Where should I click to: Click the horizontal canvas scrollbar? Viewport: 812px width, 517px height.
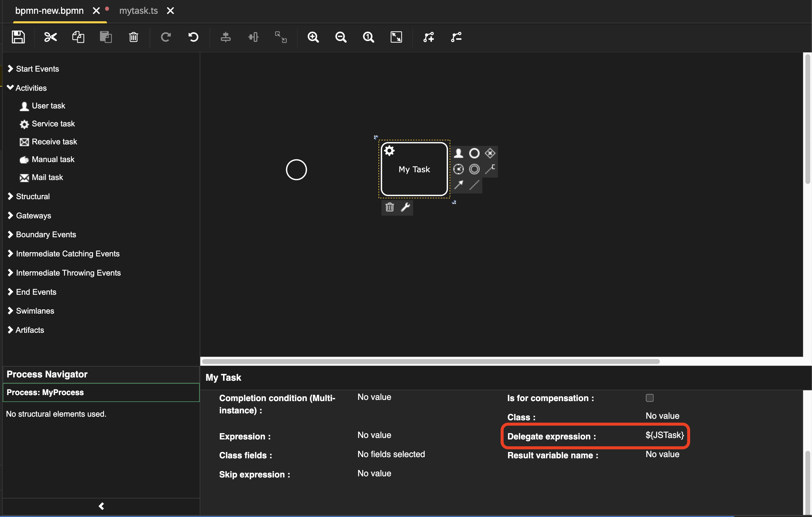(431, 362)
